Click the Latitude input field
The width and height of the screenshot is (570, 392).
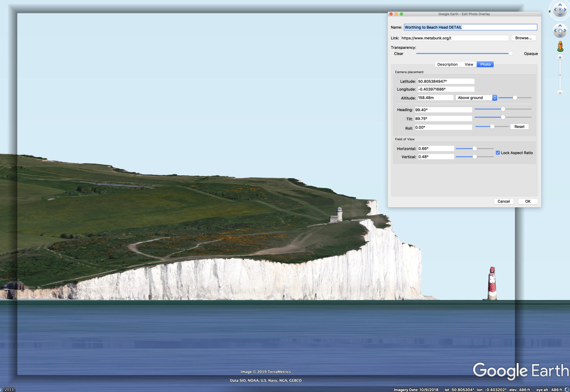(x=446, y=81)
